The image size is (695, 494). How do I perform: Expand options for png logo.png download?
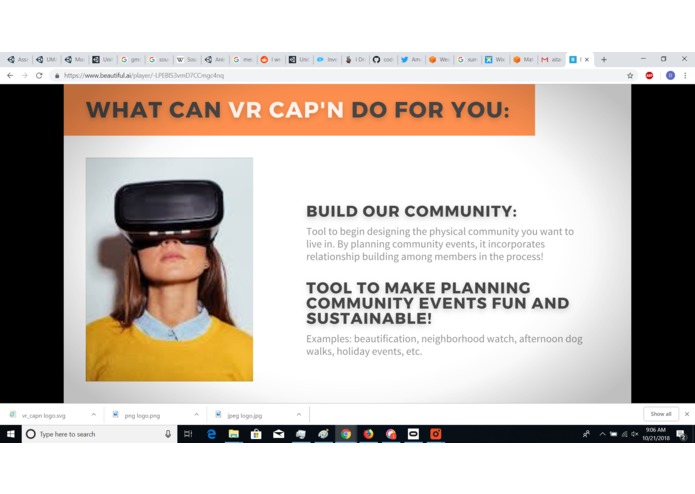click(196, 415)
